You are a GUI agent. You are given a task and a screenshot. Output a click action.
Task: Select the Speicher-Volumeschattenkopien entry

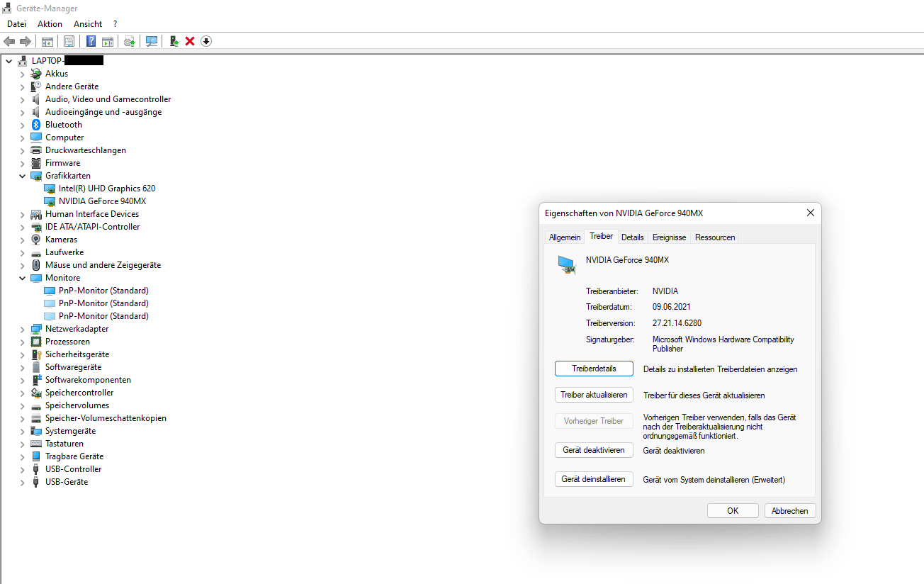coord(106,418)
